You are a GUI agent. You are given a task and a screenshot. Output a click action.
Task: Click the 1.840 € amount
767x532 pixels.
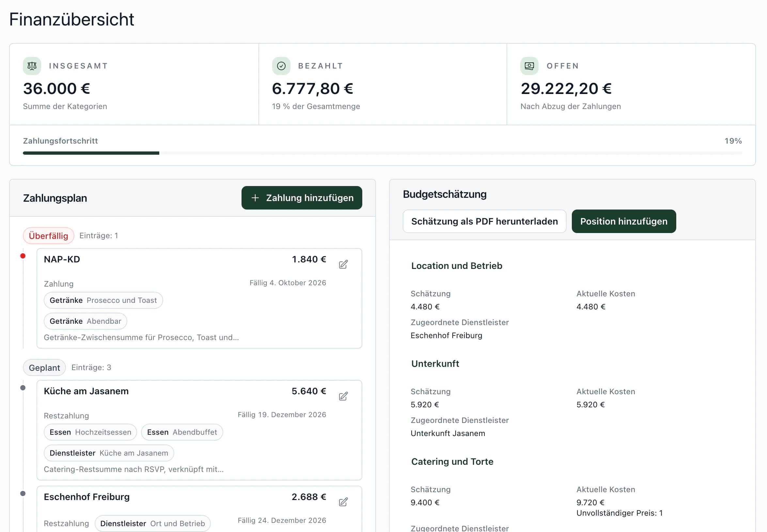tap(309, 259)
